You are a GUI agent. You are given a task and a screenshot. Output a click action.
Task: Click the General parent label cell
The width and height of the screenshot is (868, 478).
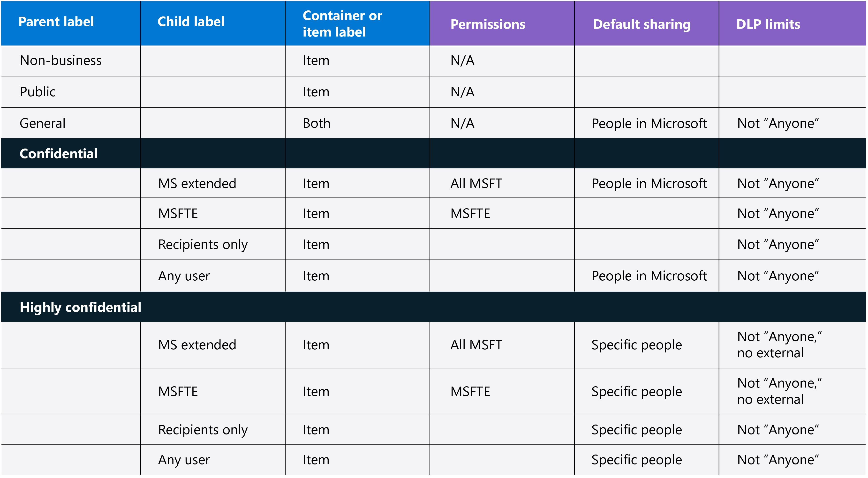pos(42,123)
